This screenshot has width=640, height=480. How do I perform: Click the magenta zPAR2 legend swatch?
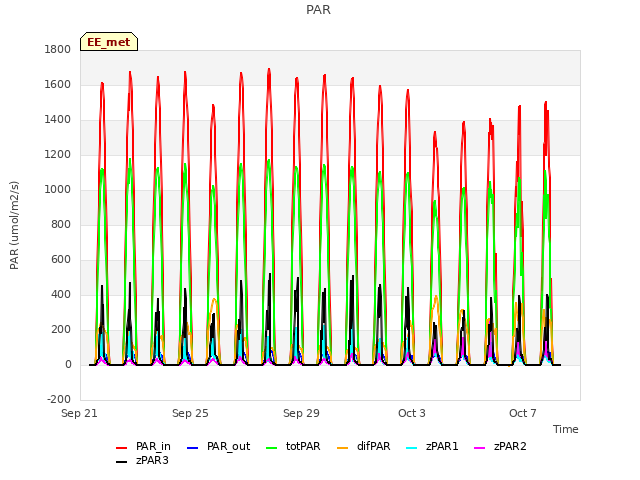[480, 448]
